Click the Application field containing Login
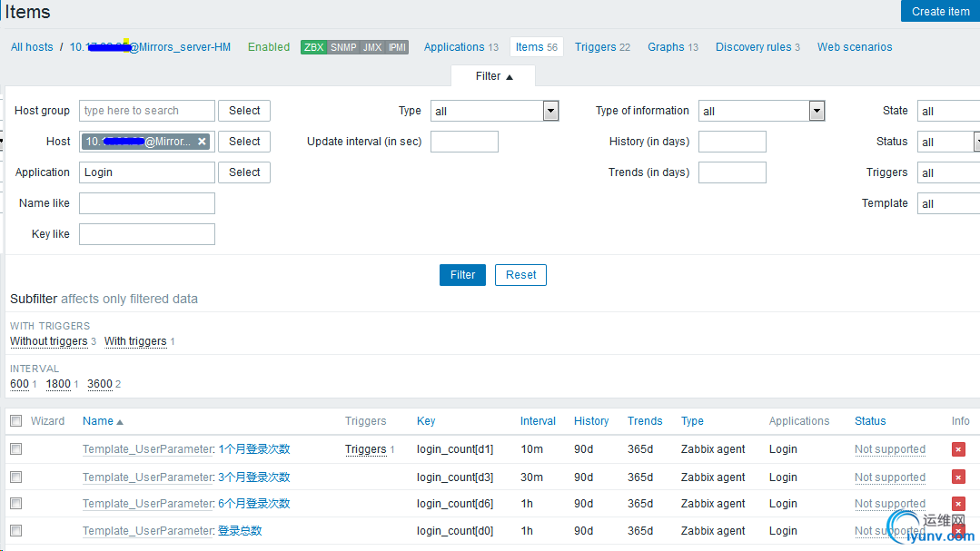Viewport: 980px width, 551px height. pos(147,172)
